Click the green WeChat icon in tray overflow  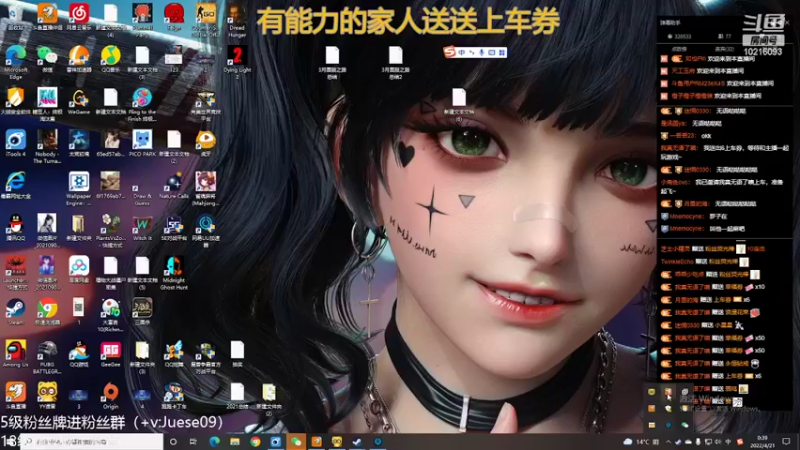pyautogui.click(x=685, y=424)
